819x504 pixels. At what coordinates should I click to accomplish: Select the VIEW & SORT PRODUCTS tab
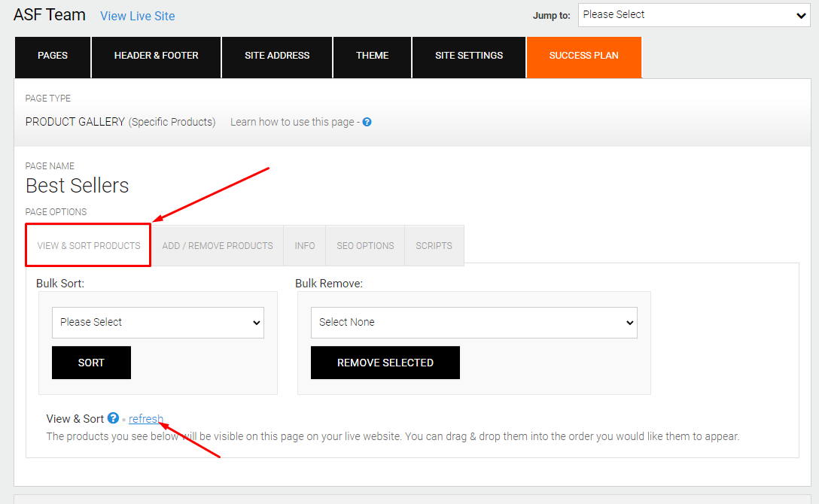click(x=87, y=245)
